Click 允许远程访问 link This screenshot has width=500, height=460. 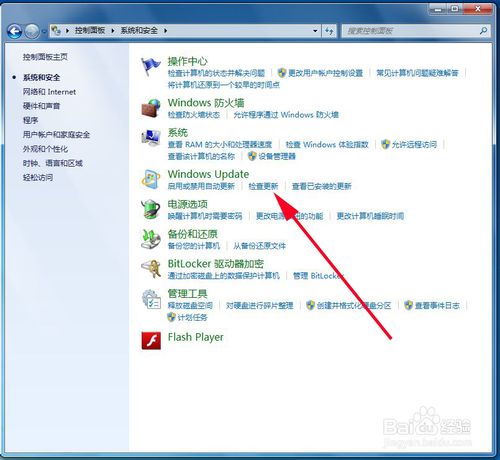click(x=414, y=145)
